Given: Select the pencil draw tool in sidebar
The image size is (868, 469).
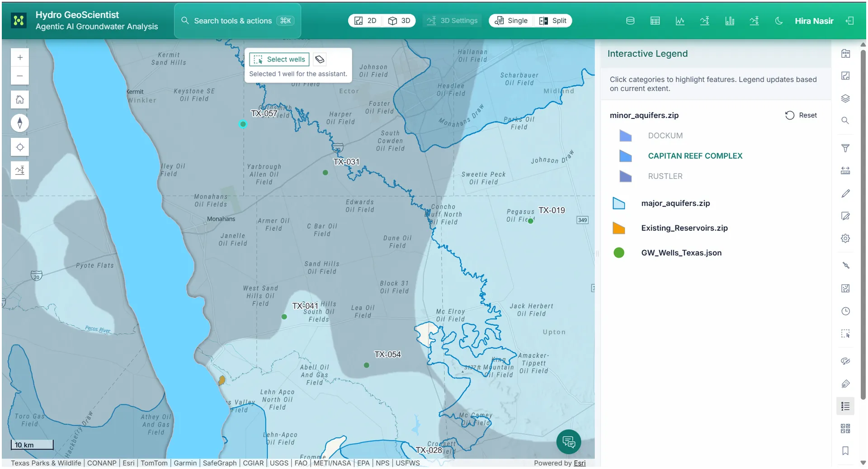Looking at the screenshot, I should 845,193.
